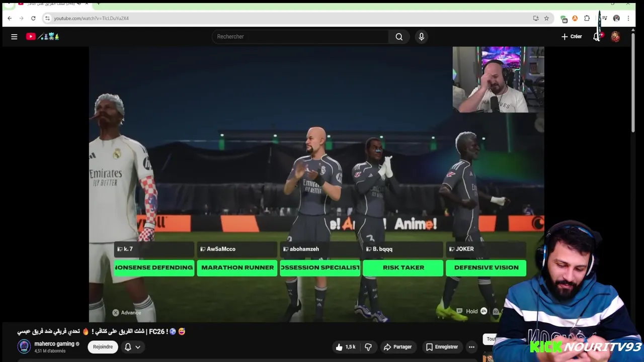Open Chrome three-dot menu
This screenshot has height=362, width=644.
[628, 18]
